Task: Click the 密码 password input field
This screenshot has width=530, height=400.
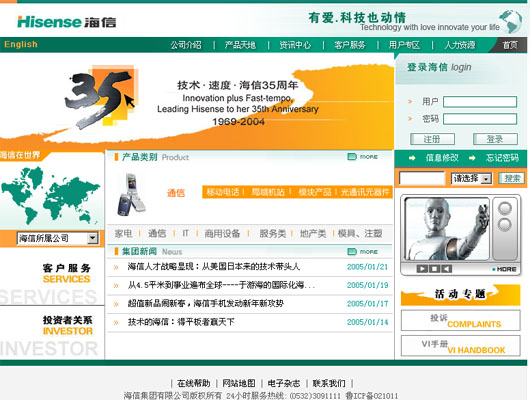Action: (x=480, y=119)
